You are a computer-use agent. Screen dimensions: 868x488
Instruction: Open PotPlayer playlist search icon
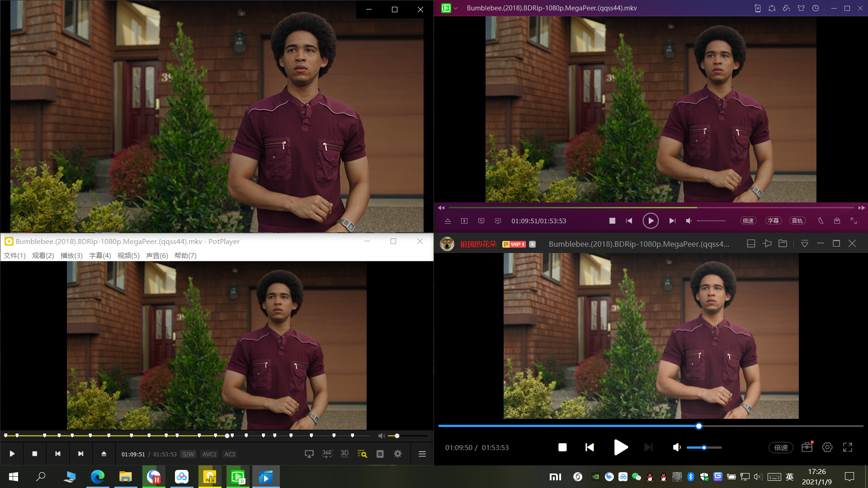click(x=362, y=454)
